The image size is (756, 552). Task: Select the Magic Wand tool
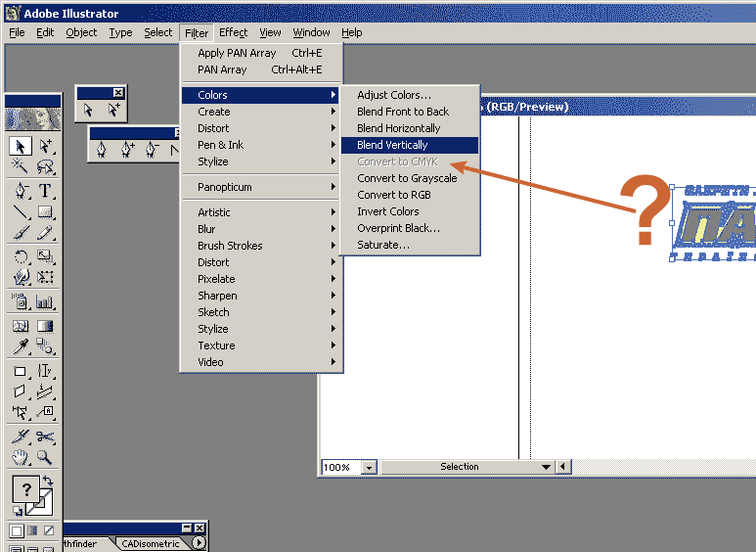click(21, 166)
